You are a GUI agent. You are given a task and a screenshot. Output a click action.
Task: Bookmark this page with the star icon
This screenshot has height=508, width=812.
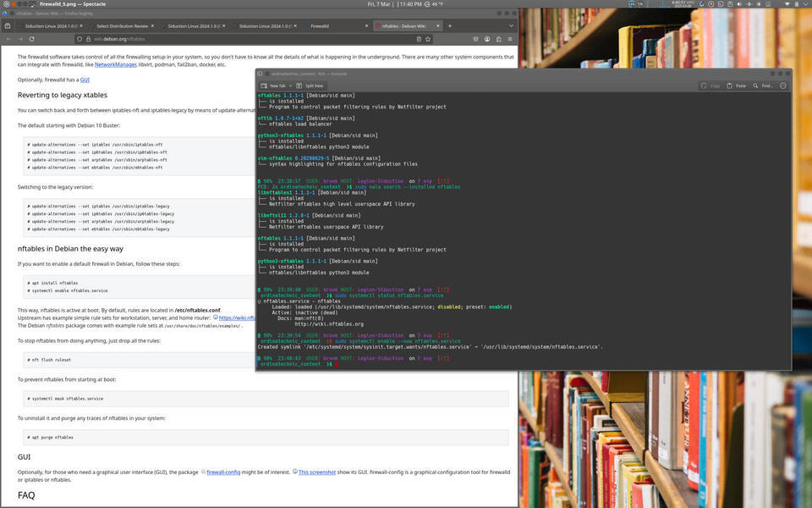428,39
